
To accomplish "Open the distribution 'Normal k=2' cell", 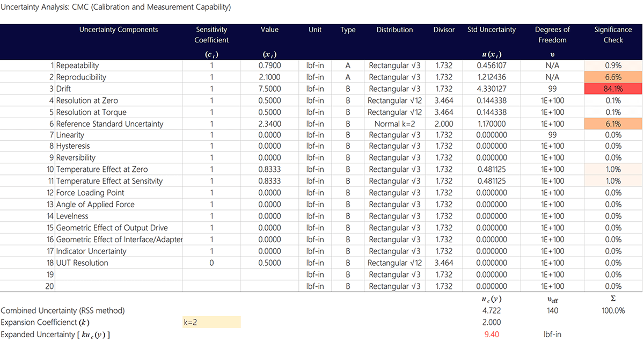I will 394,124.
